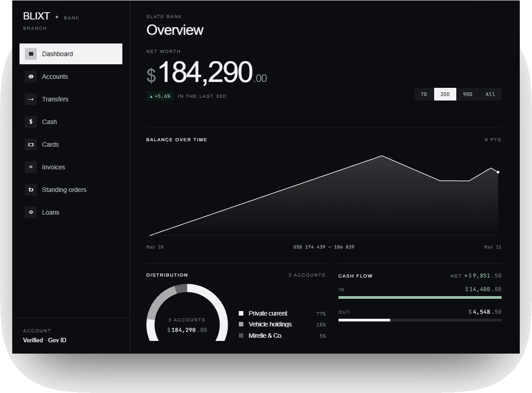
Task: Click the $14,400.00 inflow amount
Action: (x=483, y=289)
